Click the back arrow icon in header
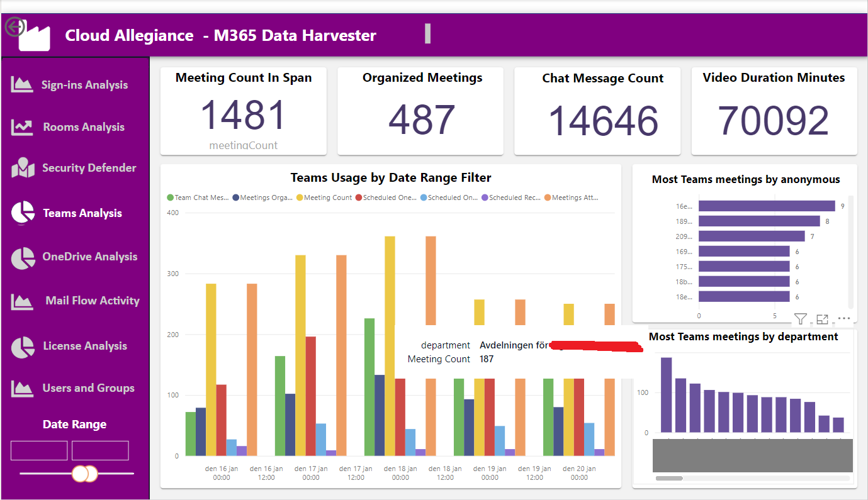The height and width of the screenshot is (500, 868). click(x=14, y=26)
